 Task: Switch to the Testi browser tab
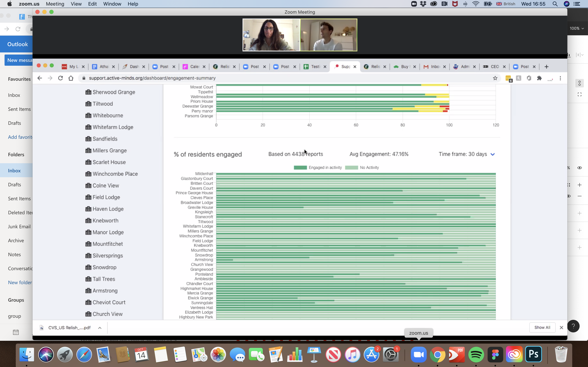[315, 67]
